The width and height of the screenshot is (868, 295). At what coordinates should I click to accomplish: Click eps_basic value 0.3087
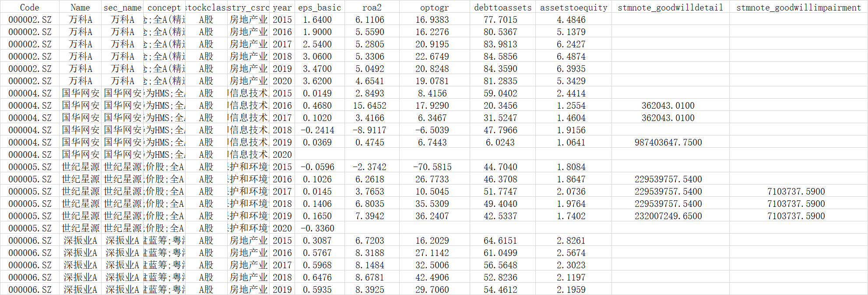tap(317, 241)
